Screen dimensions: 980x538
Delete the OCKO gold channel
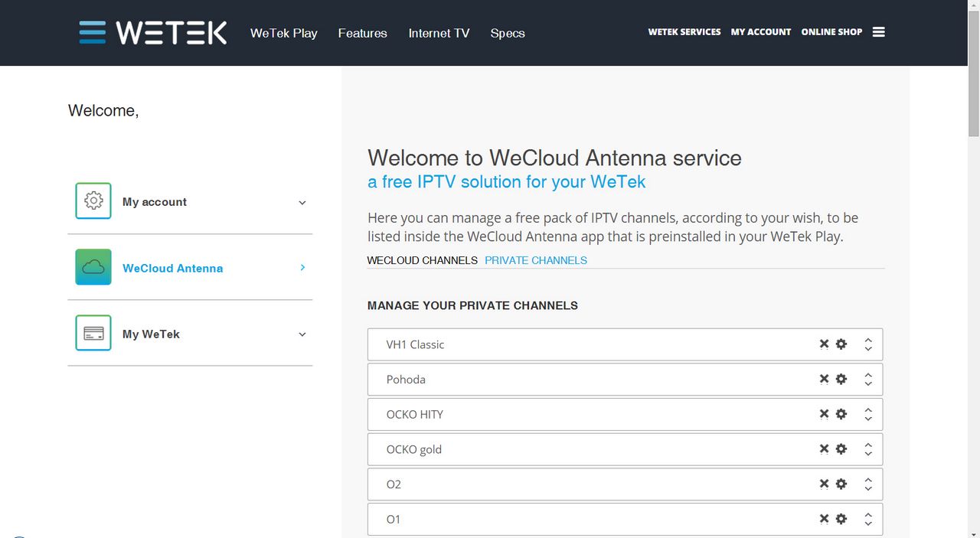[x=825, y=449]
